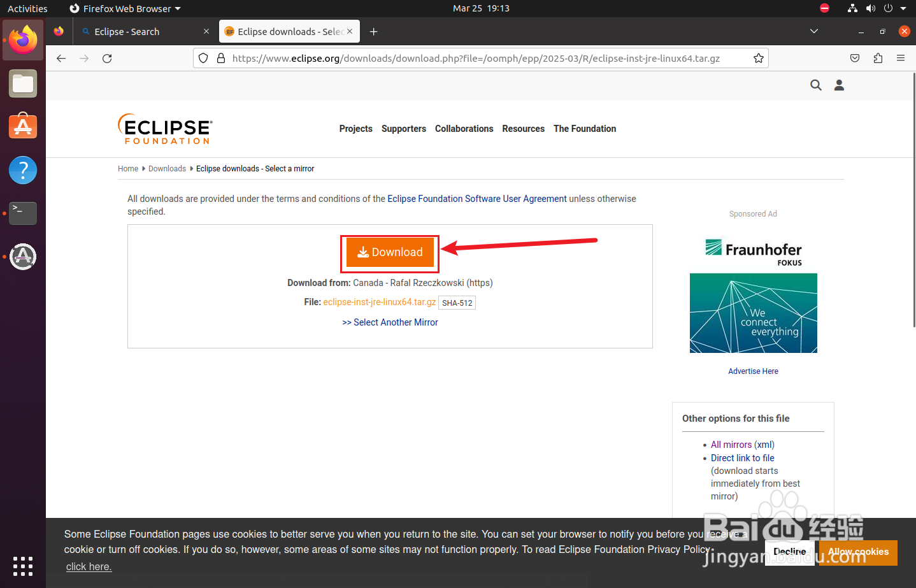916x588 pixels.
Task: View site security padlock info
Action: click(221, 58)
